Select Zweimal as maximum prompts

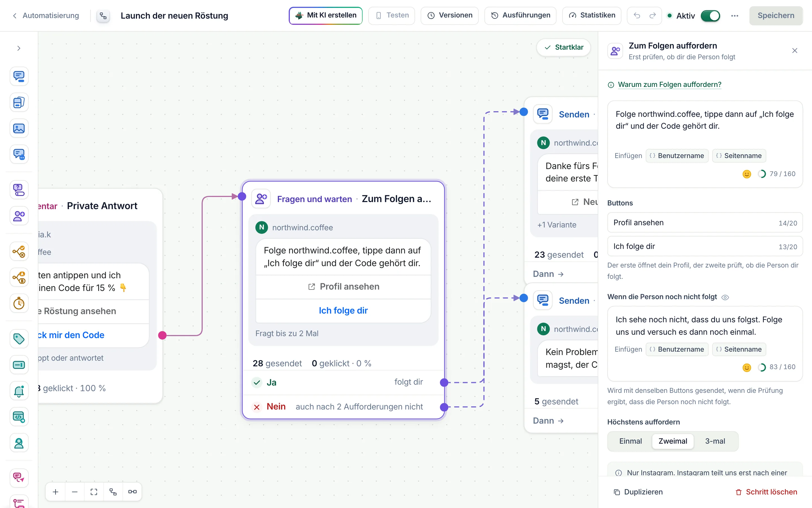pyautogui.click(x=673, y=441)
